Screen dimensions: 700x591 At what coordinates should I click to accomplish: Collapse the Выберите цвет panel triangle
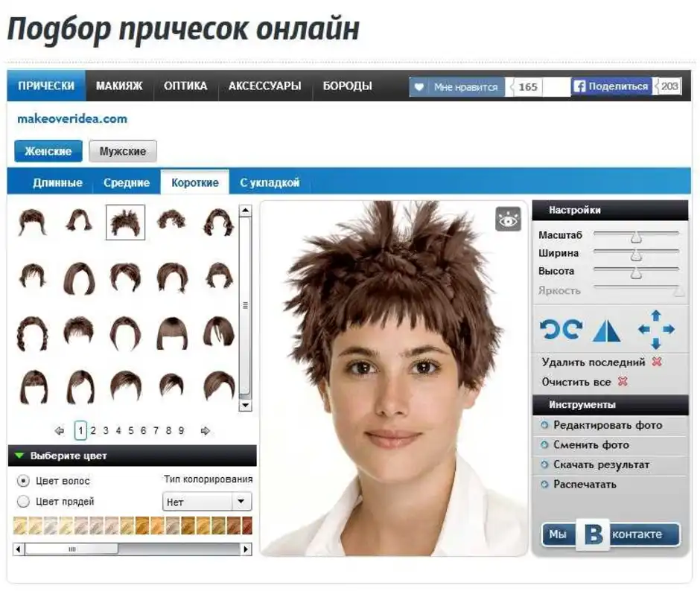pos(19,456)
